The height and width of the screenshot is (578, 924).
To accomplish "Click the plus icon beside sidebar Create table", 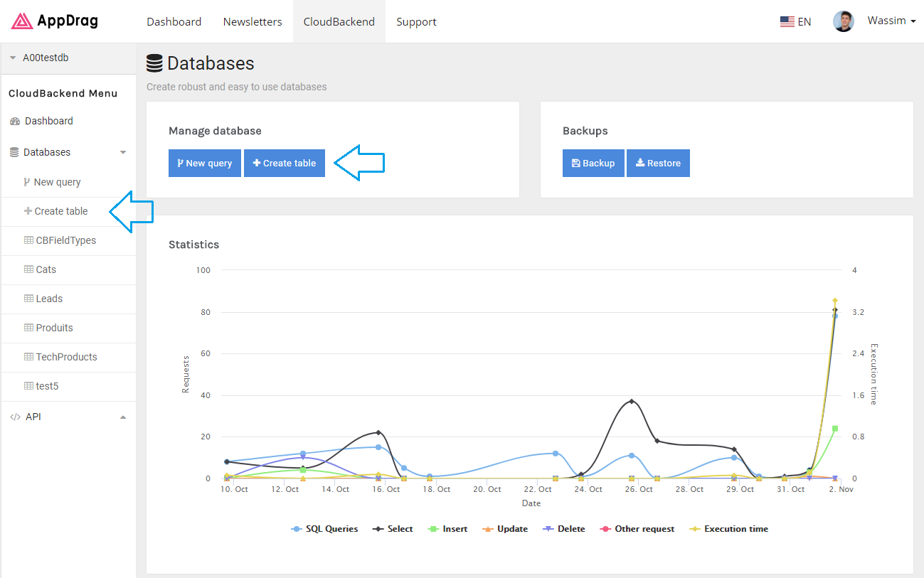I will 28,211.
